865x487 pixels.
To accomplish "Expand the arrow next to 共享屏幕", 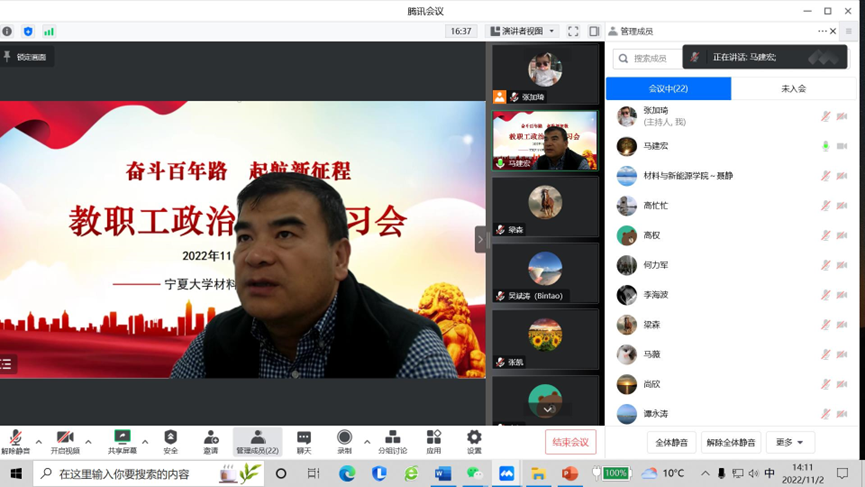I will [x=145, y=441].
